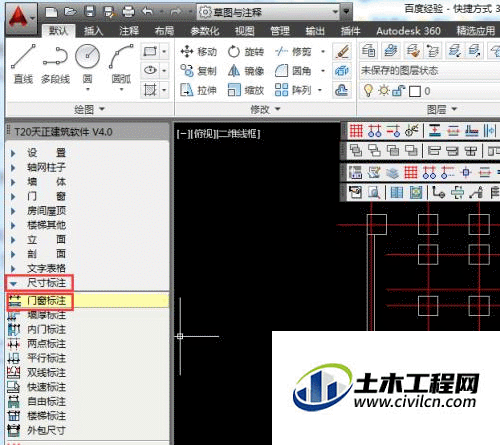Image resolution: width=500 pixels, height=445 pixels.
Task: Save the drawing with the floppy icon
Action: coord(90,12)
